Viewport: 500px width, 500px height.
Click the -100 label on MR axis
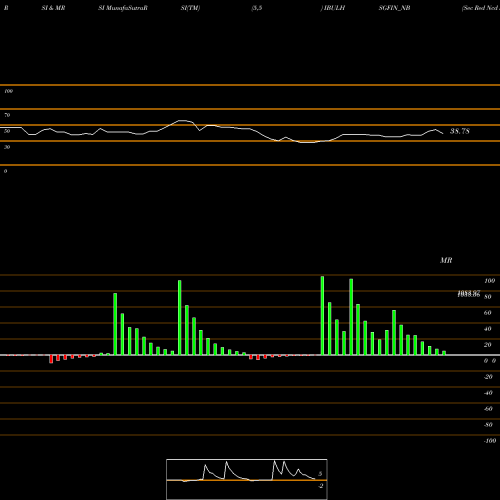pyautogui.click(x=490, y=441)
